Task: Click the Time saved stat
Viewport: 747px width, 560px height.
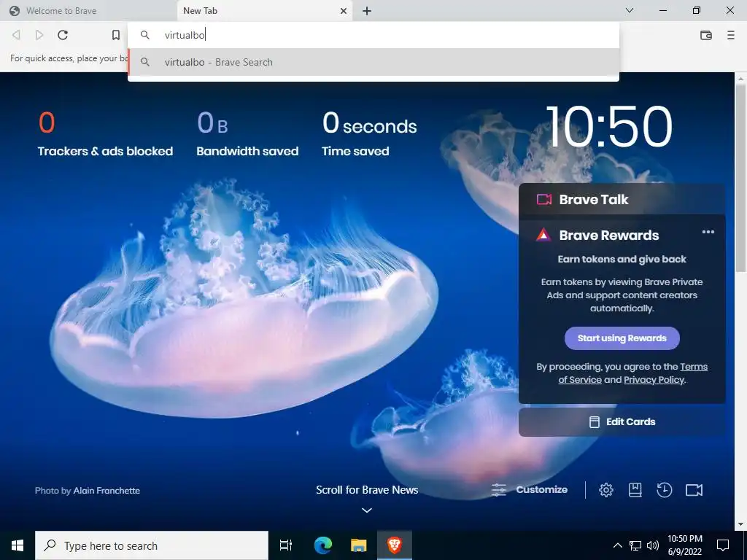Action: pos(369,134)
